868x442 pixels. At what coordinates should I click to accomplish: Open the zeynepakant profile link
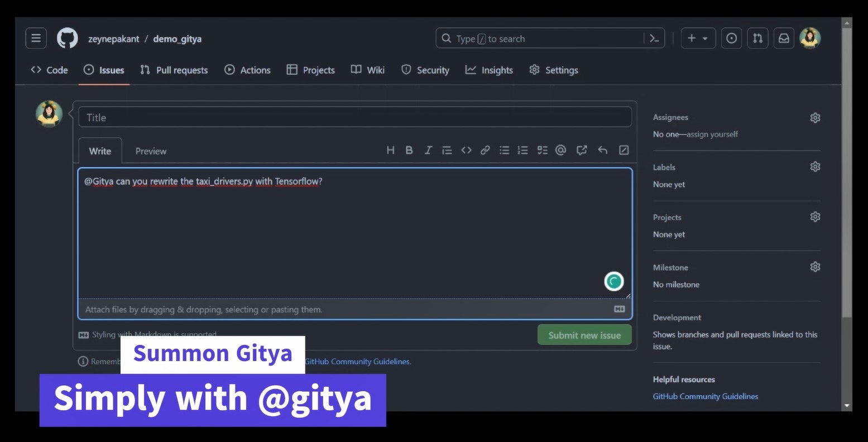pyautogui.click(x=114, y=39)
